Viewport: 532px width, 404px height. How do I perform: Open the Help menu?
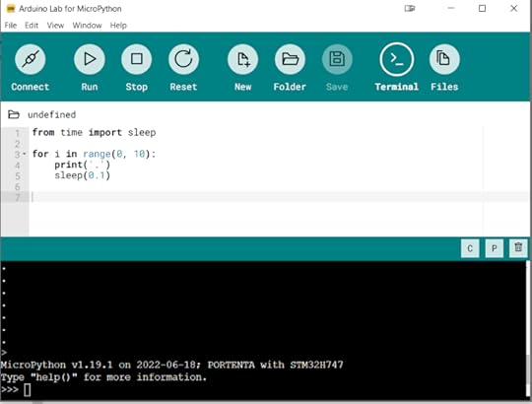pos(118,26)
